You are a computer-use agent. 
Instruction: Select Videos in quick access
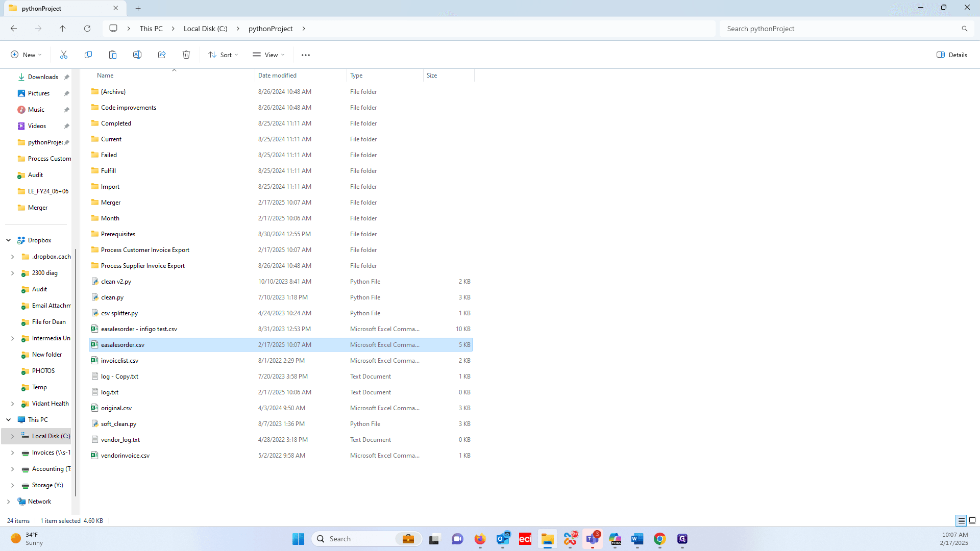tap(37, 126)
